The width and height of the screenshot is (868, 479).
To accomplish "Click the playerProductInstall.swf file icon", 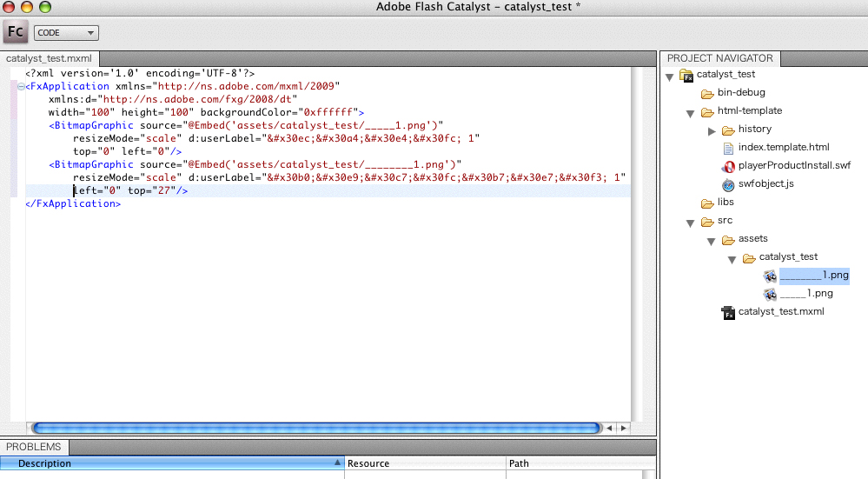I will (728, 167).
